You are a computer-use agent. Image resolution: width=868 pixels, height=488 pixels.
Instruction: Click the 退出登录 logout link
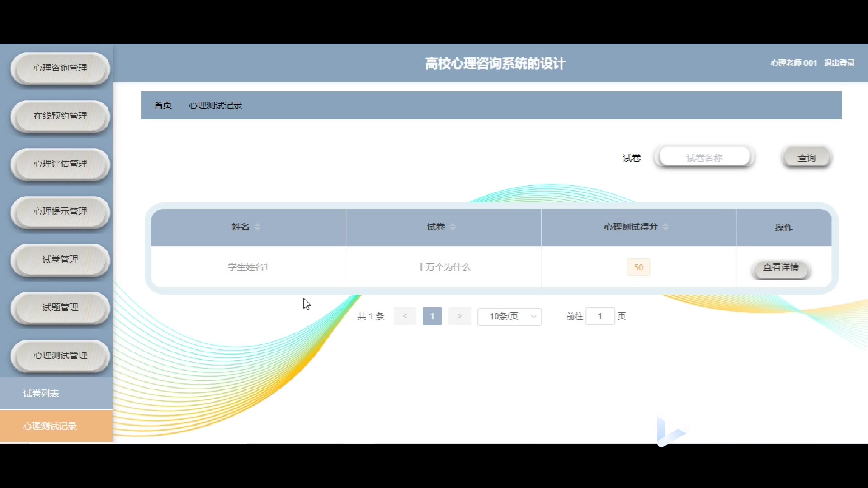[839, 63]
